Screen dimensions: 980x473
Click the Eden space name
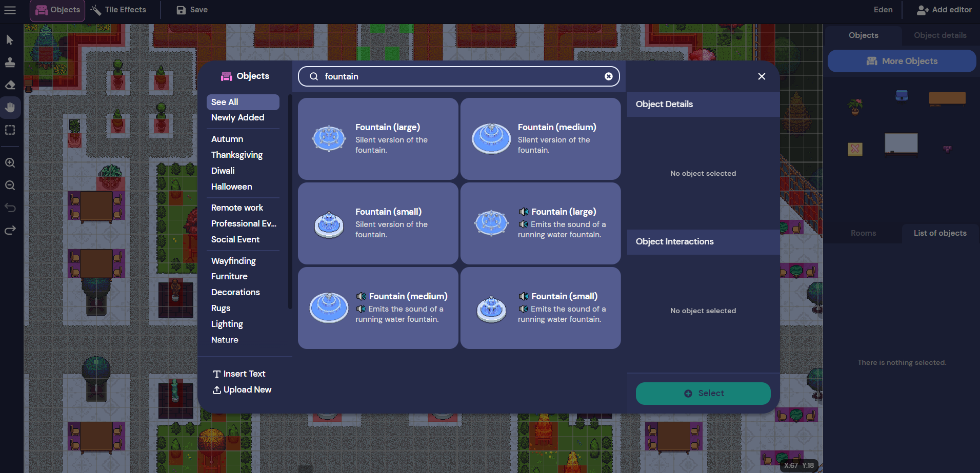pos(883,10)
